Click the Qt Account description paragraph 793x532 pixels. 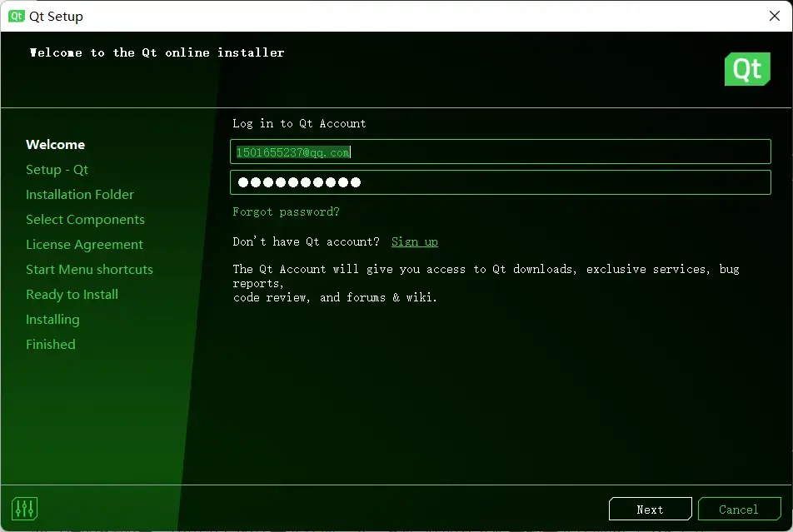(486, 283)
